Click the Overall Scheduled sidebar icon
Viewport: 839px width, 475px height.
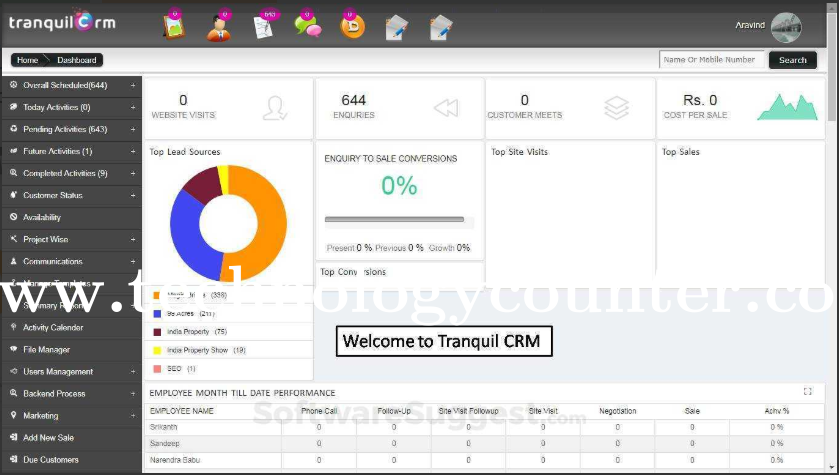coord(13,85)
